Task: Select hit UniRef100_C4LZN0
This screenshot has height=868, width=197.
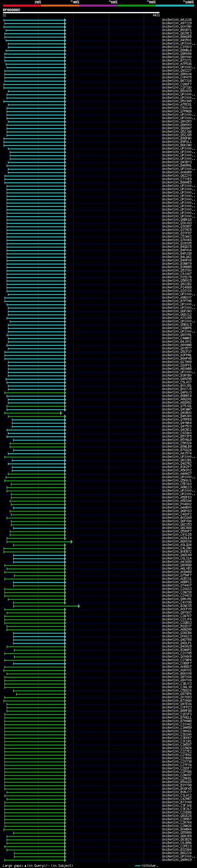Action: 177,548
